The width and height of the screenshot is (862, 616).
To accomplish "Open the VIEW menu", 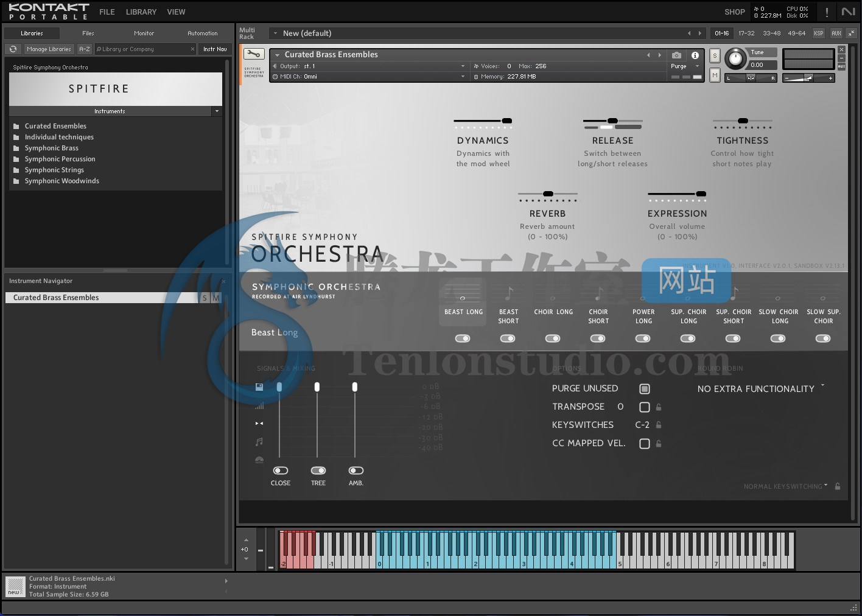I will pos(176,12).
